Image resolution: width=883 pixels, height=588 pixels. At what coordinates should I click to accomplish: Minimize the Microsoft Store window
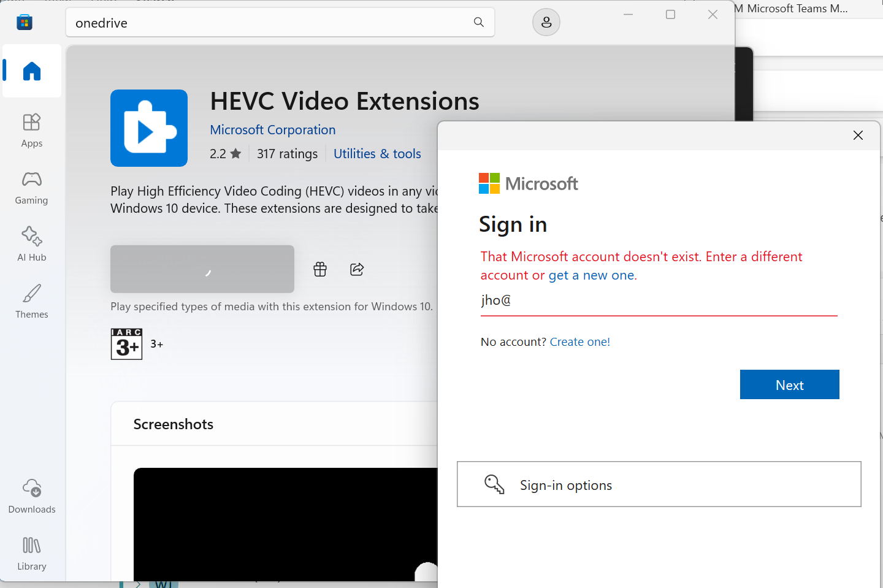point(629,15)
